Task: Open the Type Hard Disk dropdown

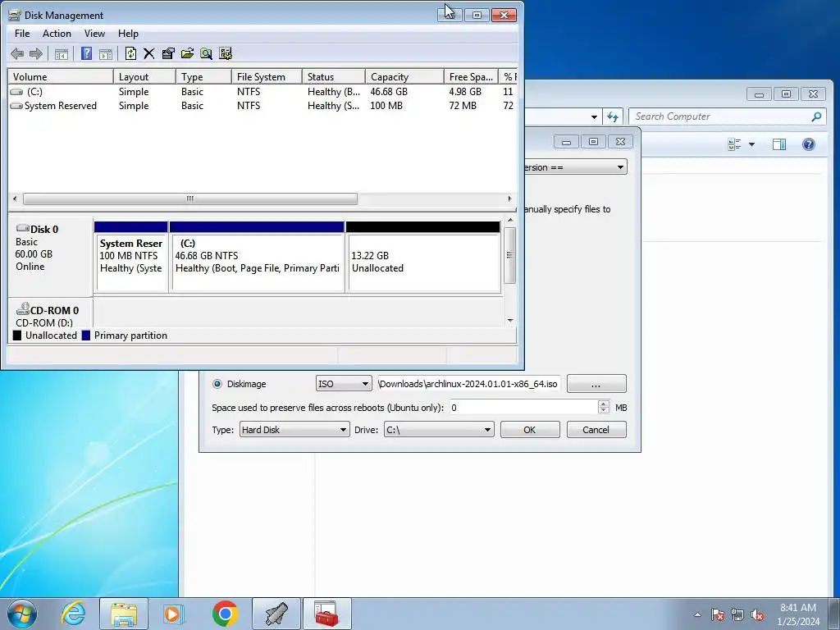Action: [x=294, y=430]
